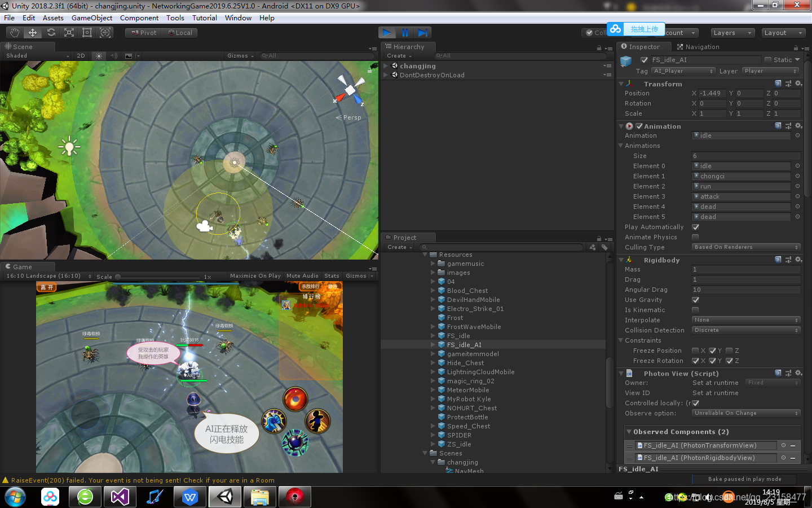Toggle the FS_idle_AI active checkbox

(644, 60)
